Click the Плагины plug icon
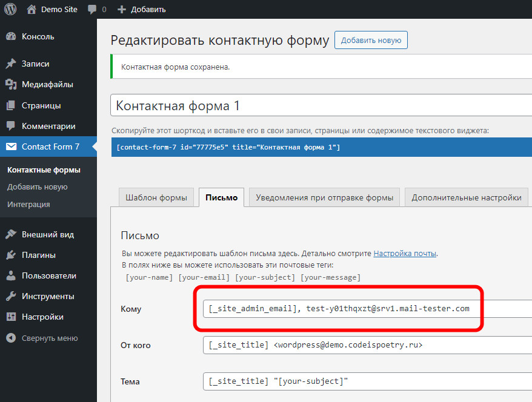The width and height of the screenshot is (532, 402). tap(11, 255)
